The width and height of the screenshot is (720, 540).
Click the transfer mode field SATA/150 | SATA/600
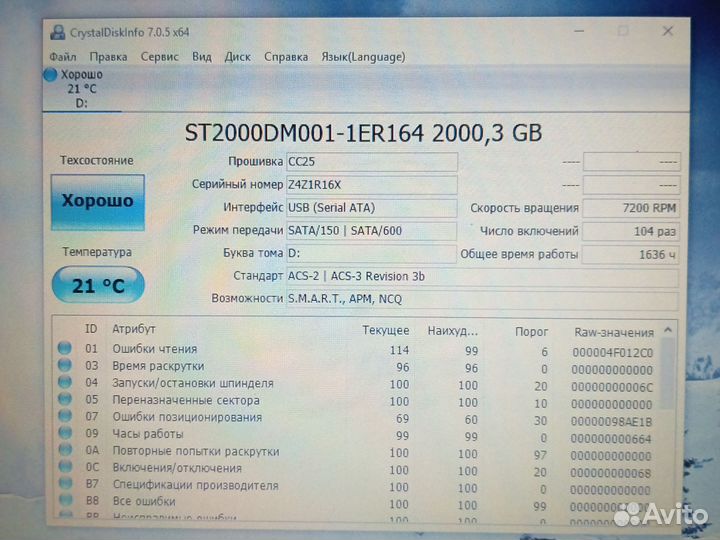371,231
